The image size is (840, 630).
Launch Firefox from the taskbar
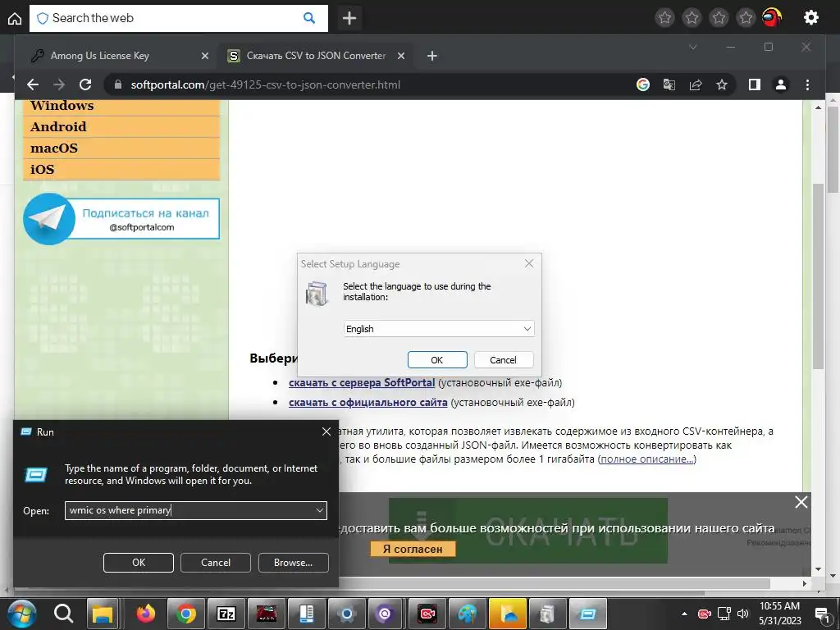[146, 614]
